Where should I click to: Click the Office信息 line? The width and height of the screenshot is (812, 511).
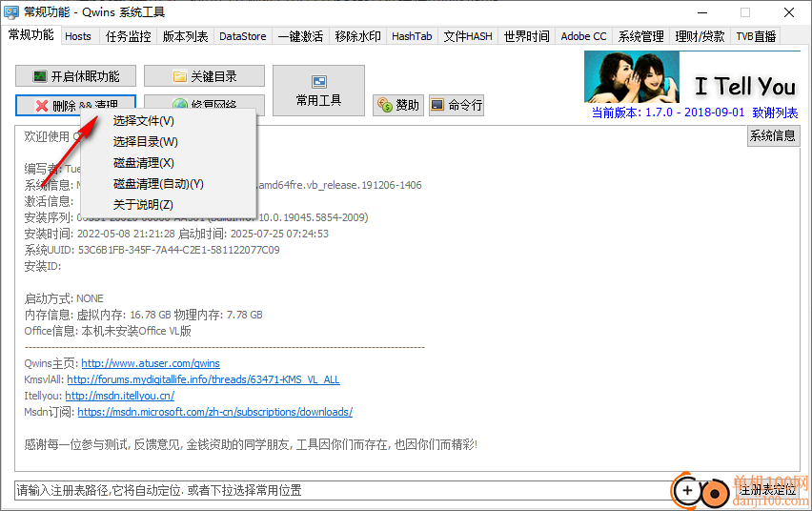(x=108, y=331)
